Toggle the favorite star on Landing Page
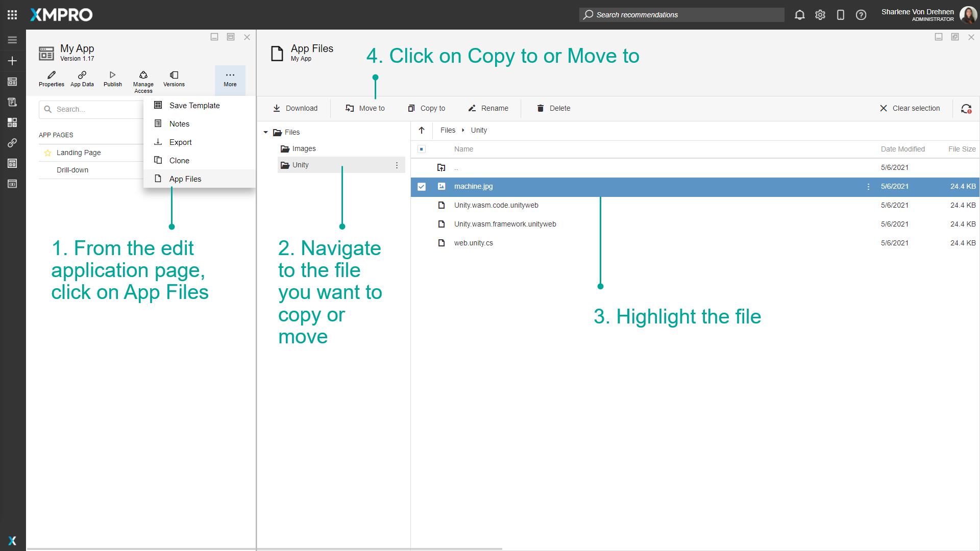The height and width of the screenshot is (551, 980). tap(47, 152)
